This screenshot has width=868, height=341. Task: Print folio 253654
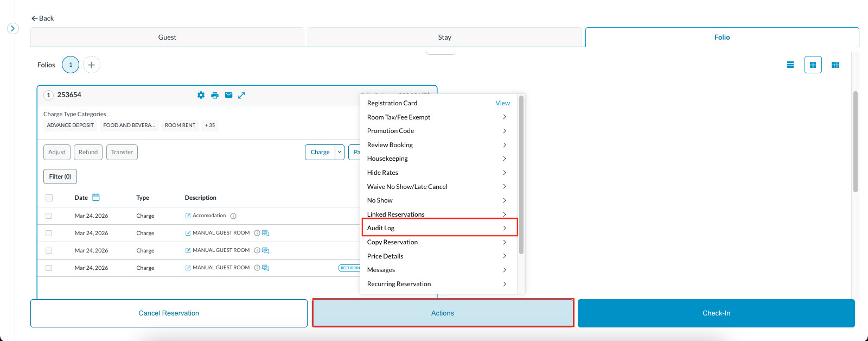[215, 95]
